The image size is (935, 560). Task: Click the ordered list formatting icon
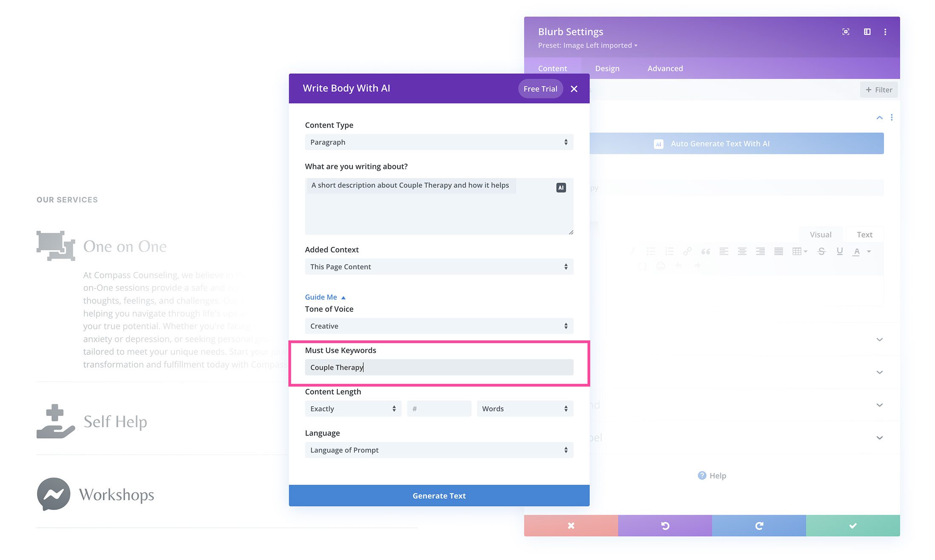coord(669,251)
